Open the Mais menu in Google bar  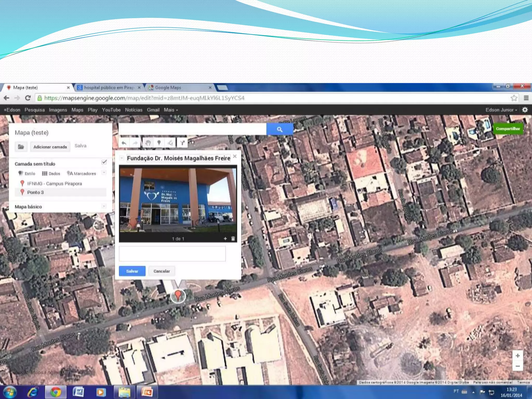[171, 110]
